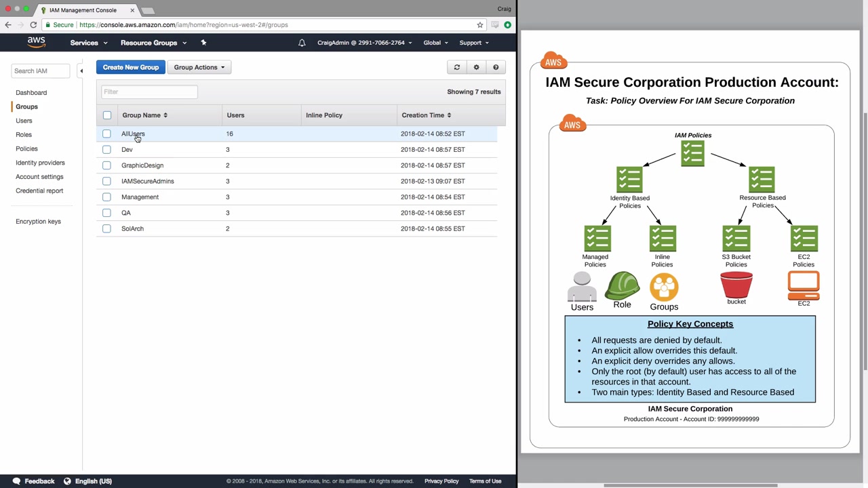Open Encryption keys in sidebar
Screen dimensions: 868x488
38,222
